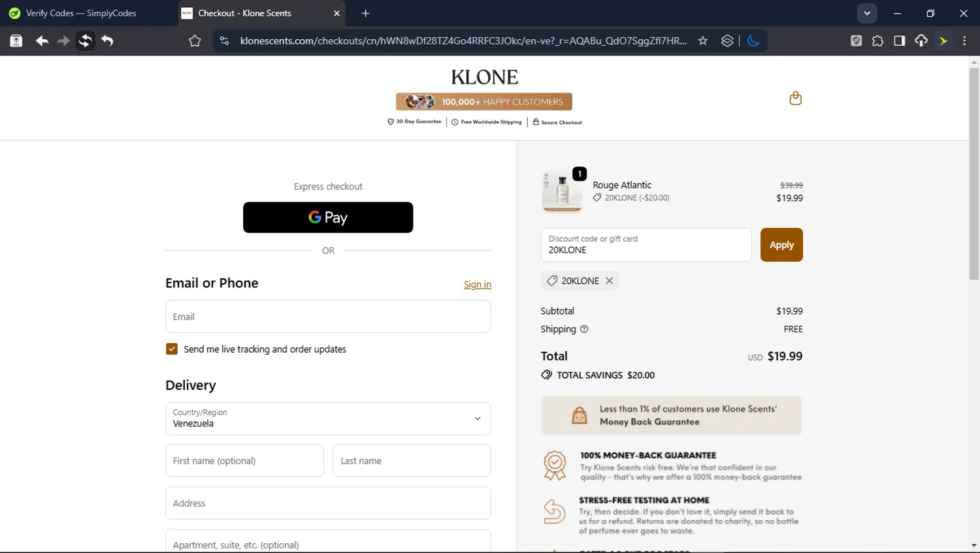The image size is (980, 553).
Task: Click the Sign in link
Action: (x=478, y=285)
